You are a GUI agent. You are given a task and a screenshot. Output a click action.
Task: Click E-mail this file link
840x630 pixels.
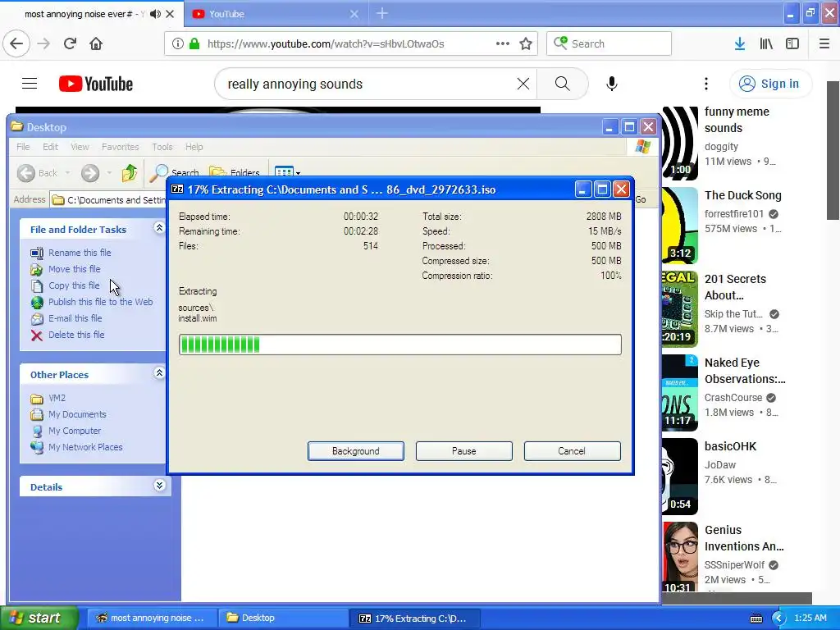point(75,318)
